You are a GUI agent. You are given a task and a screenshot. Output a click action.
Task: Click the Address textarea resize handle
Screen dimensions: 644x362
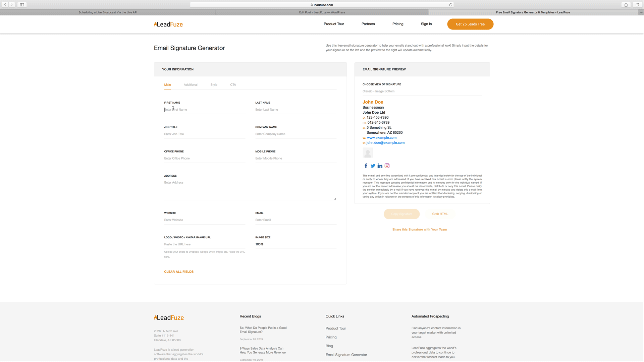tap(335, 198)
